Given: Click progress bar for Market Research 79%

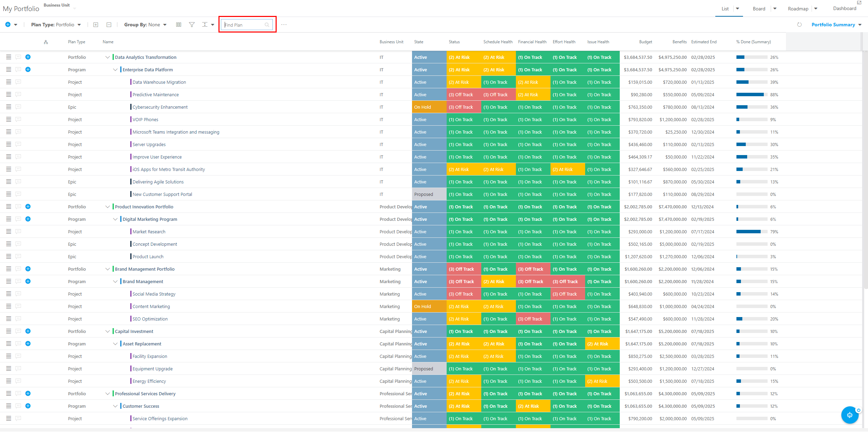Looking at the screenshot, I should [x=752, y=232].
